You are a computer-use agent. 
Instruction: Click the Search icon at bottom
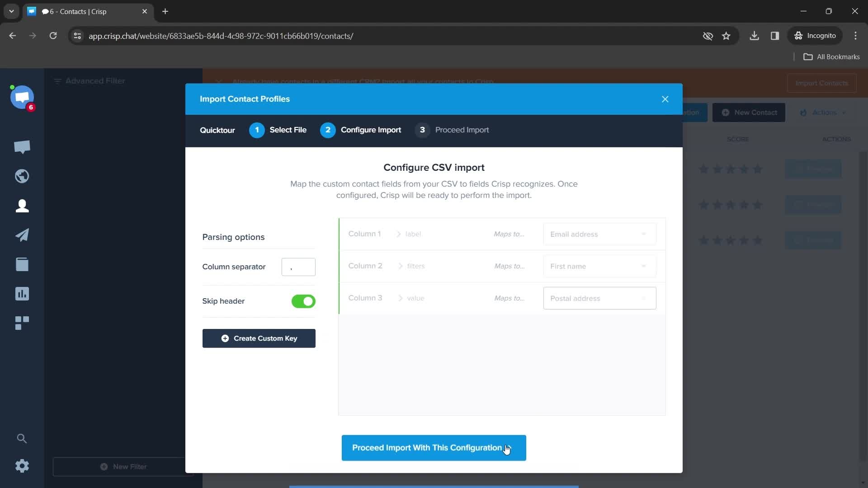click(x=22, y=438)
